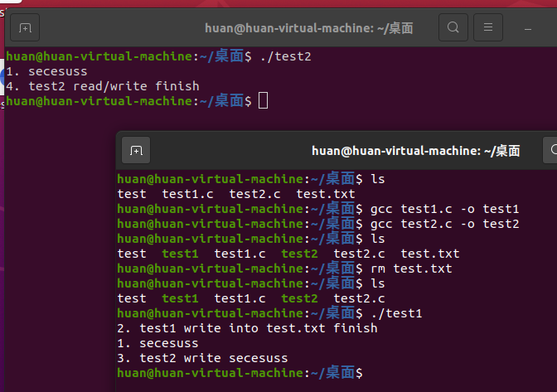The height and width of the screenshot is (392, 557).
Task: Select '3. test2 write secesuss' line
Action: click(202, 358)
